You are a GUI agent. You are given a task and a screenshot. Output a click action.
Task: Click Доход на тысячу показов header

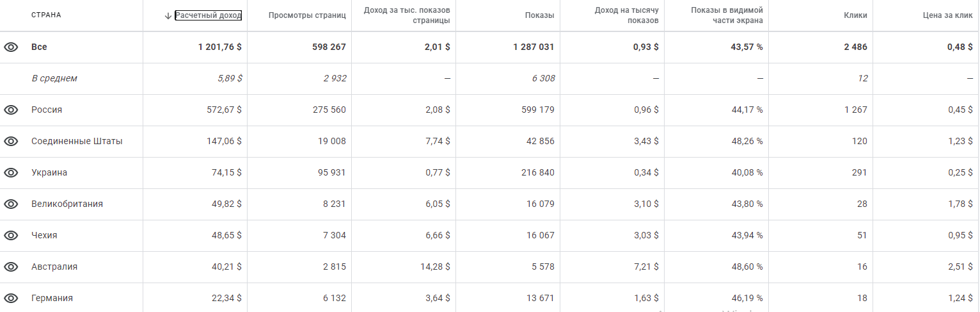(626, 15)
